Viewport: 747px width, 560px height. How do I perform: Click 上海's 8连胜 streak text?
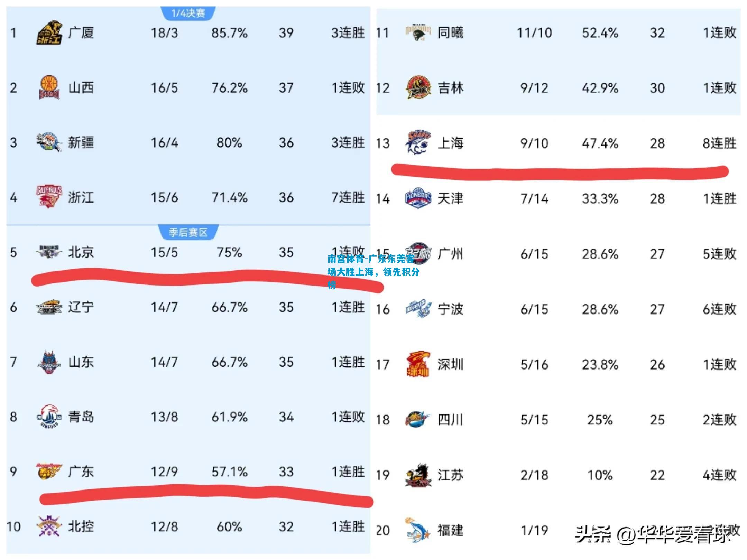pyautogui.click(x=719, y=143)
